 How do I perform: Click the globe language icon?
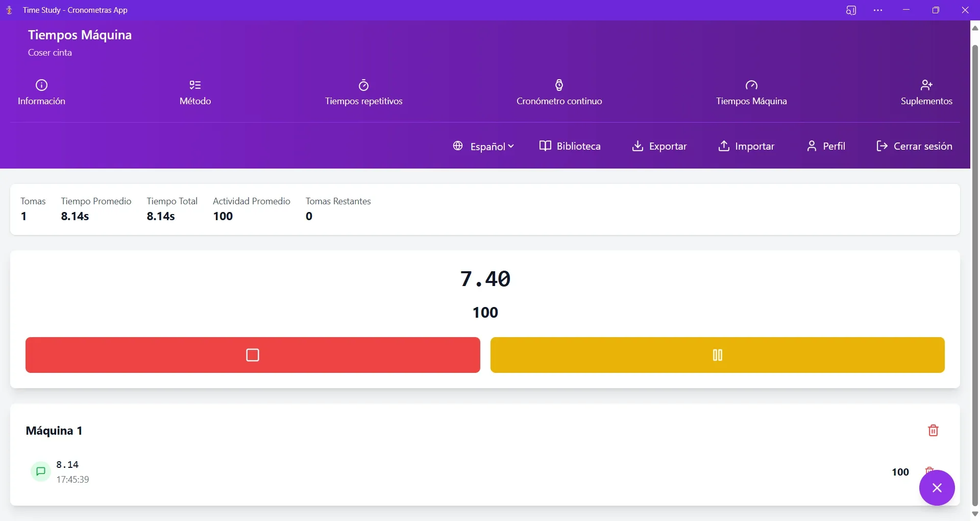pos(458,146)
